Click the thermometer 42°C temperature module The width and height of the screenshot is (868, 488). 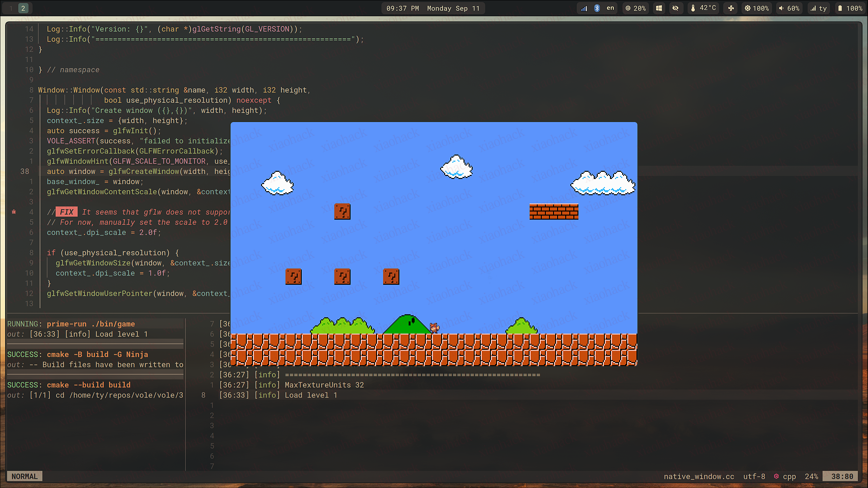[x=704, y=8]
